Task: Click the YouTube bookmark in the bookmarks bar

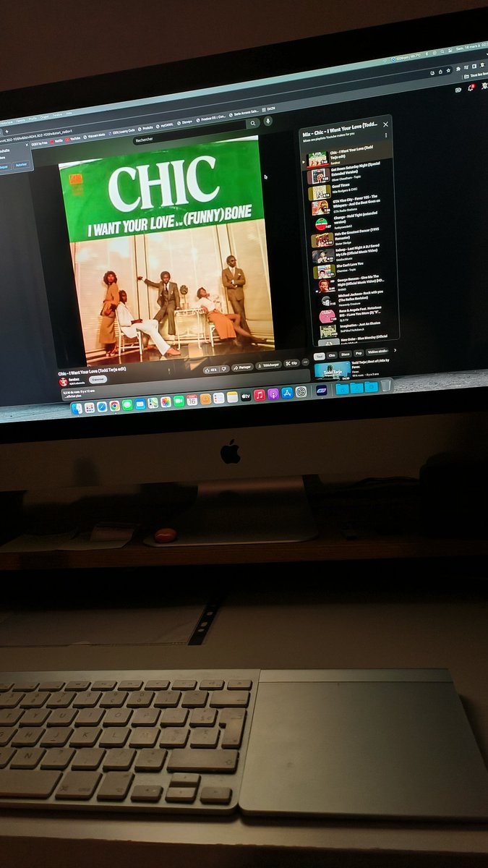Action: pos(73,139)
